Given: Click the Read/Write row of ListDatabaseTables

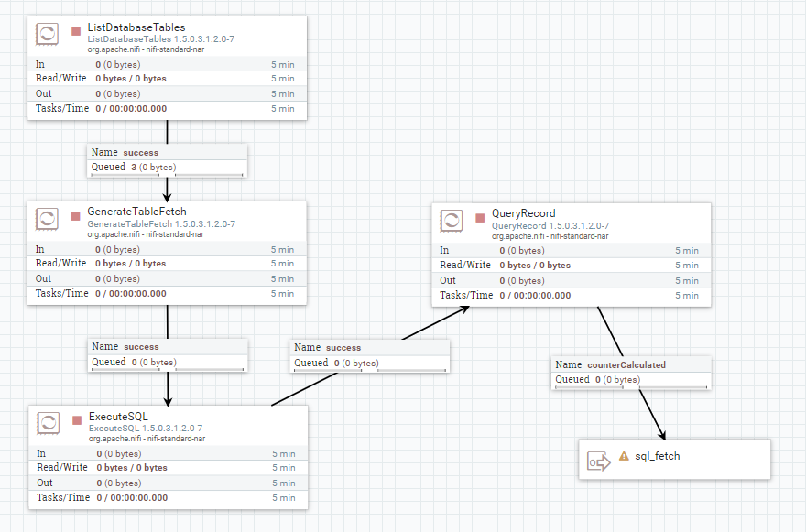Looking at the screenshot, I should (167, 79).
